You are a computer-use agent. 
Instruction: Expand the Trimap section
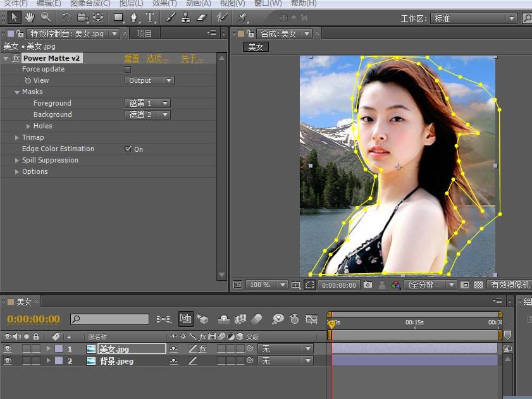[17, 137]
